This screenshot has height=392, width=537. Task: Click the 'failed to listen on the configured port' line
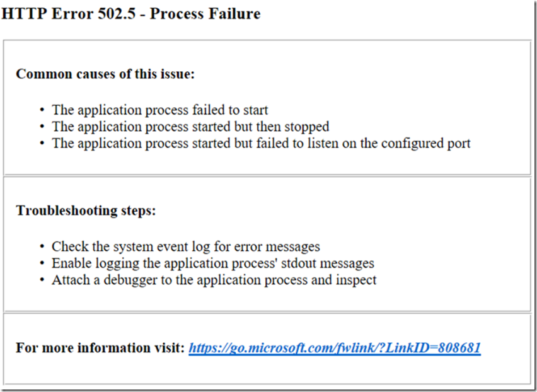[261, 143]
